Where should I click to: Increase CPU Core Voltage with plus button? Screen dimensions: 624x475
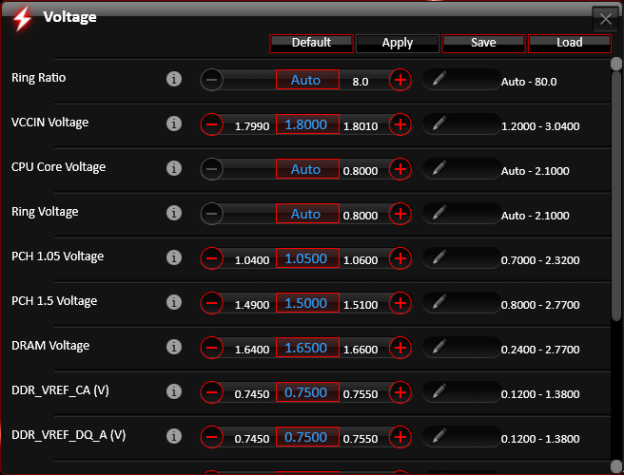click(x=400, y=169)
